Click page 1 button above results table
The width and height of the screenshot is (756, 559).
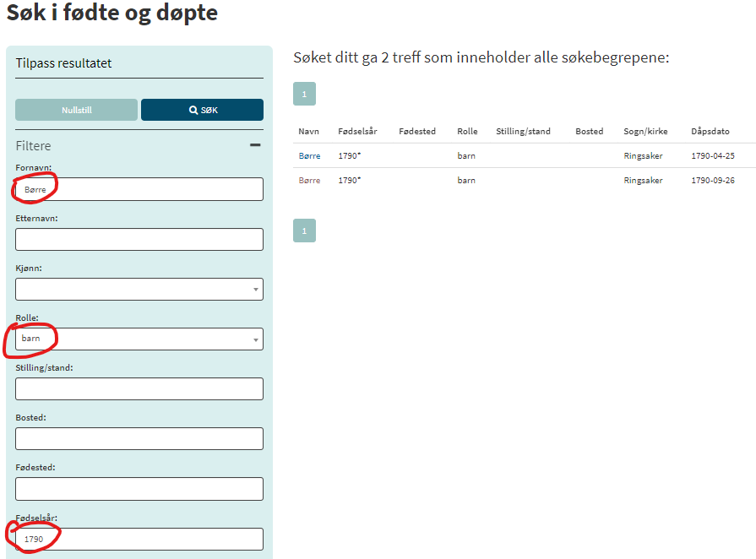point(304,94)
